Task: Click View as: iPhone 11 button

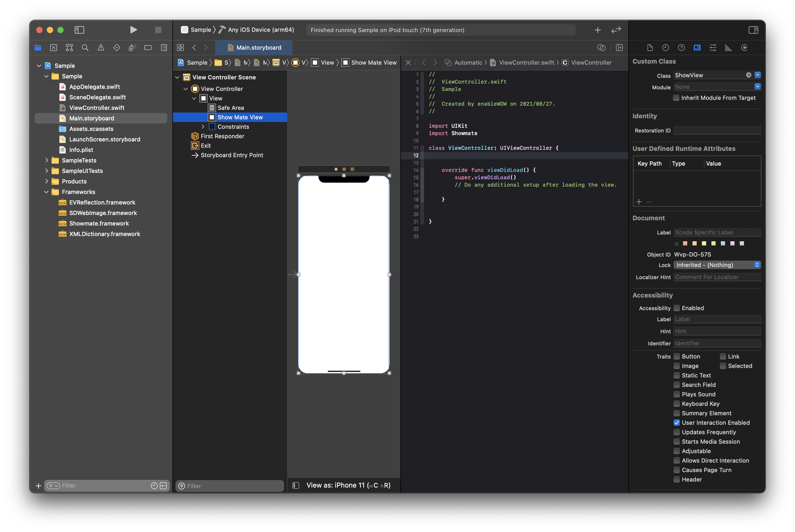Action: [348, 485]
